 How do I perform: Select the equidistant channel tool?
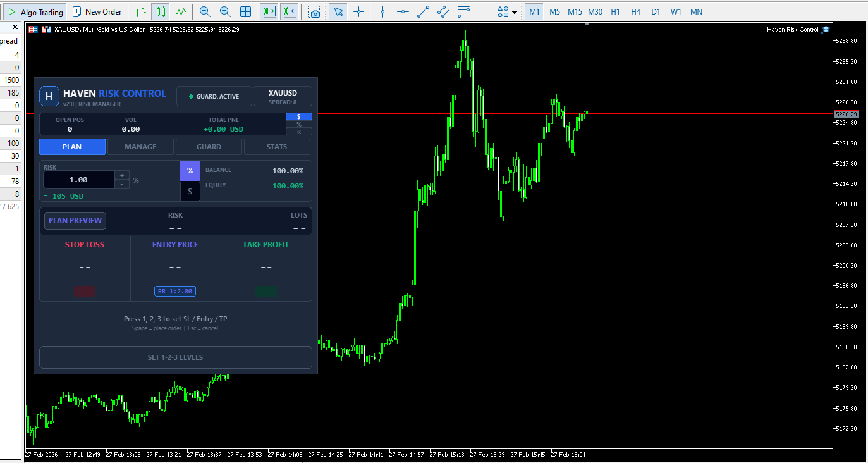pyautogui.click(x=443, y=11)
